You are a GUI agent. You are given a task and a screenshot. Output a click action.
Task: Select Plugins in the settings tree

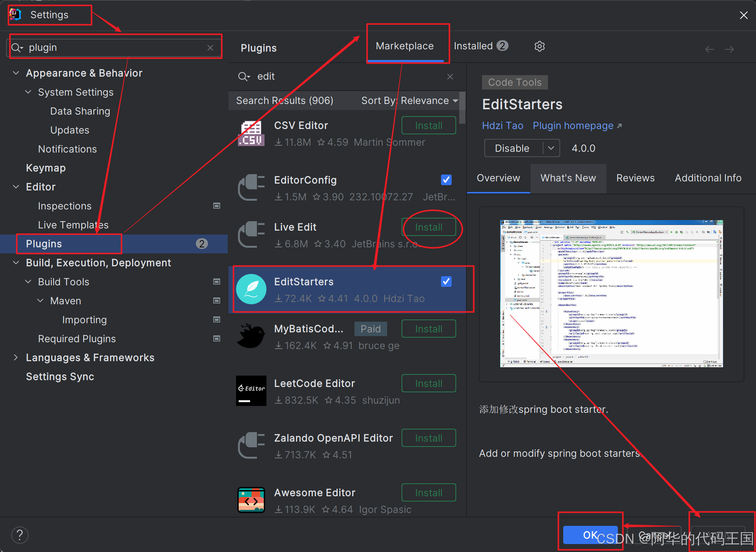(x=114, y=244)
